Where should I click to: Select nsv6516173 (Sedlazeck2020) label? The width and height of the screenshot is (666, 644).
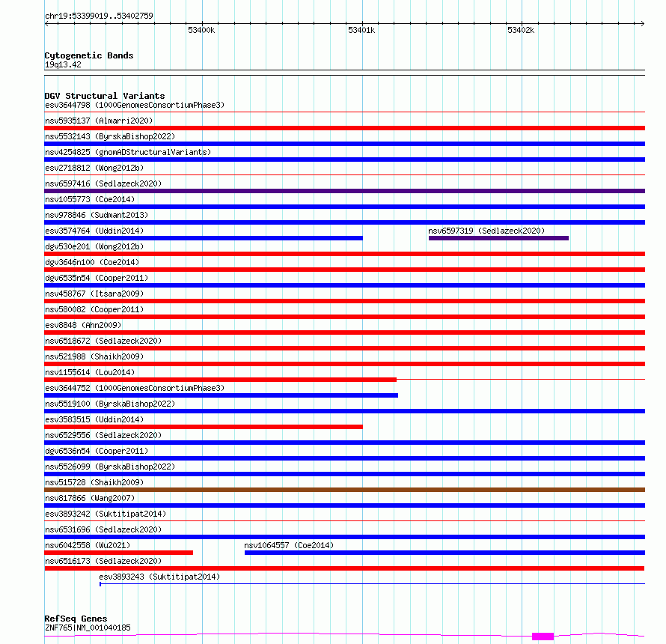(103, 561)
